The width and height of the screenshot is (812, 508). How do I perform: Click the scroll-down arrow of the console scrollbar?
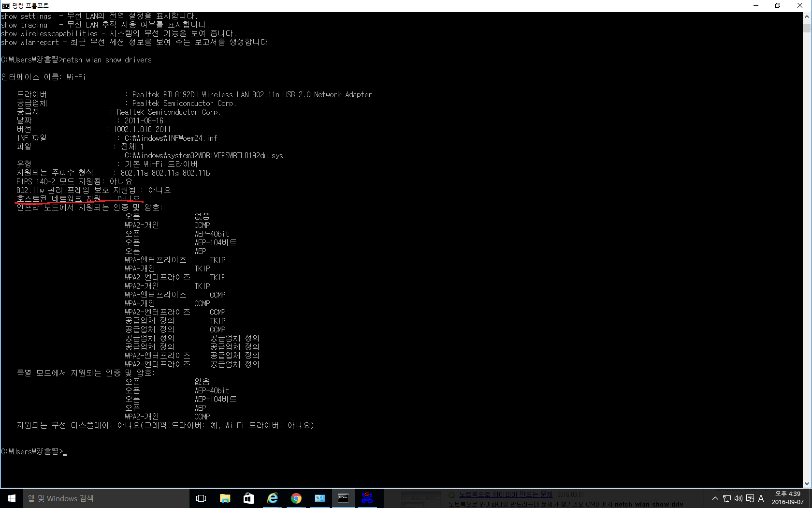tap(807, 483)
